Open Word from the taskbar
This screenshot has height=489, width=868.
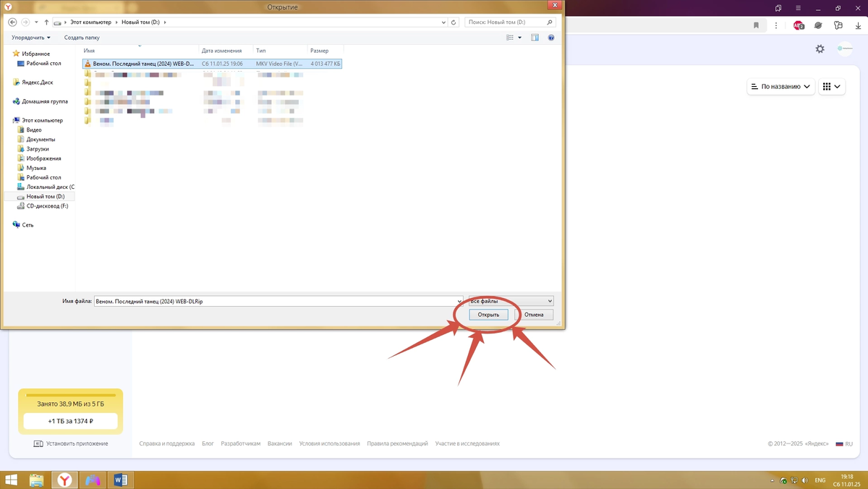pyautogui.click(x=121, y=480)
